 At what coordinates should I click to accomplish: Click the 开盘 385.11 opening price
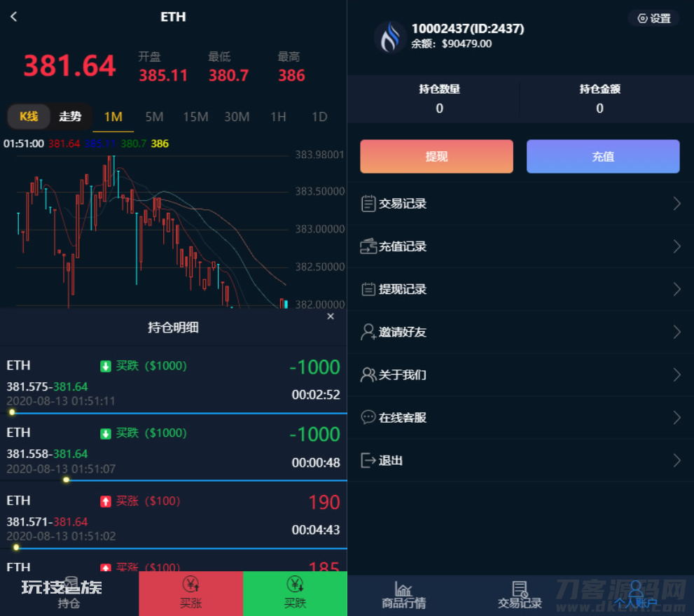[x=163, y=75]
